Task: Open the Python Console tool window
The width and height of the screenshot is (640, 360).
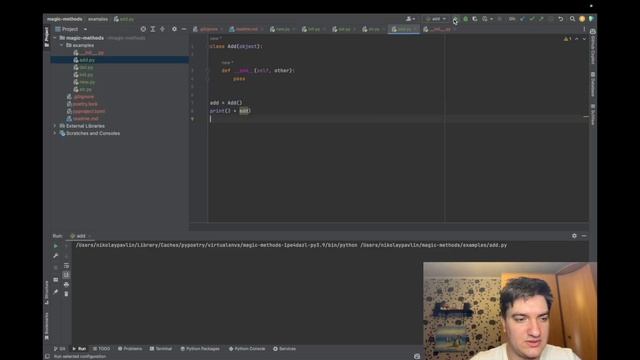Action: pyautogui.click(x=247, y=349)
